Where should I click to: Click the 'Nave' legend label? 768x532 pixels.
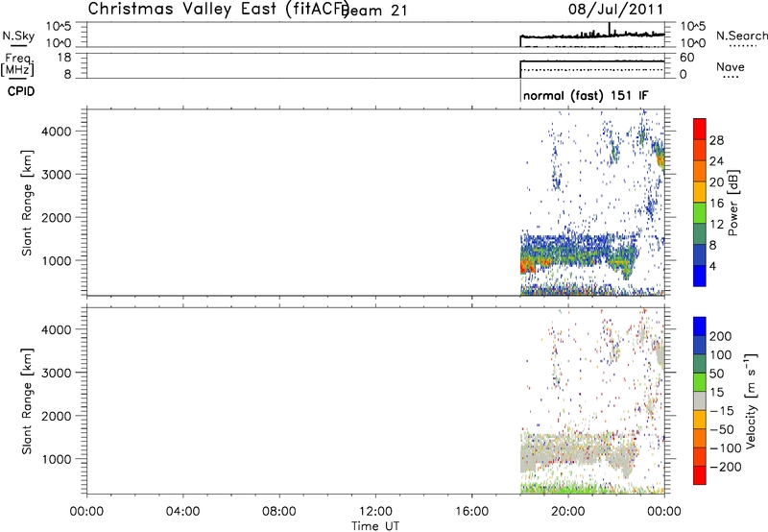(x=731, y=66)
